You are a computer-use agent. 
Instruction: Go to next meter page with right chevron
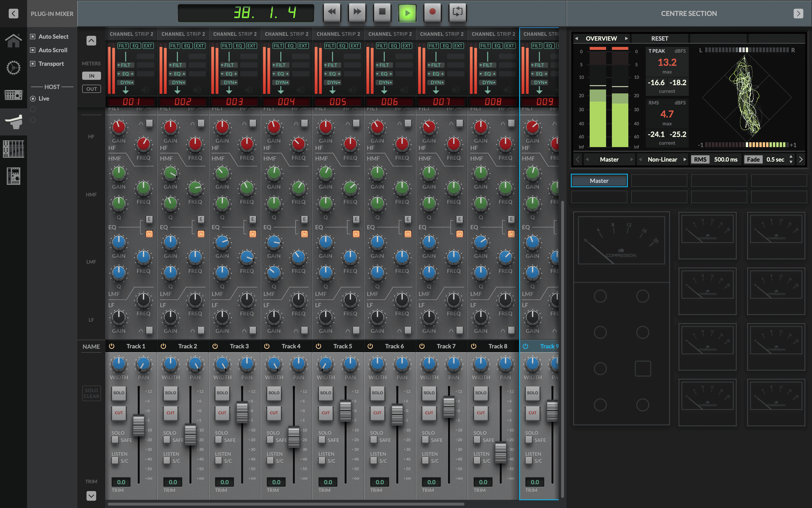point(801,159)
